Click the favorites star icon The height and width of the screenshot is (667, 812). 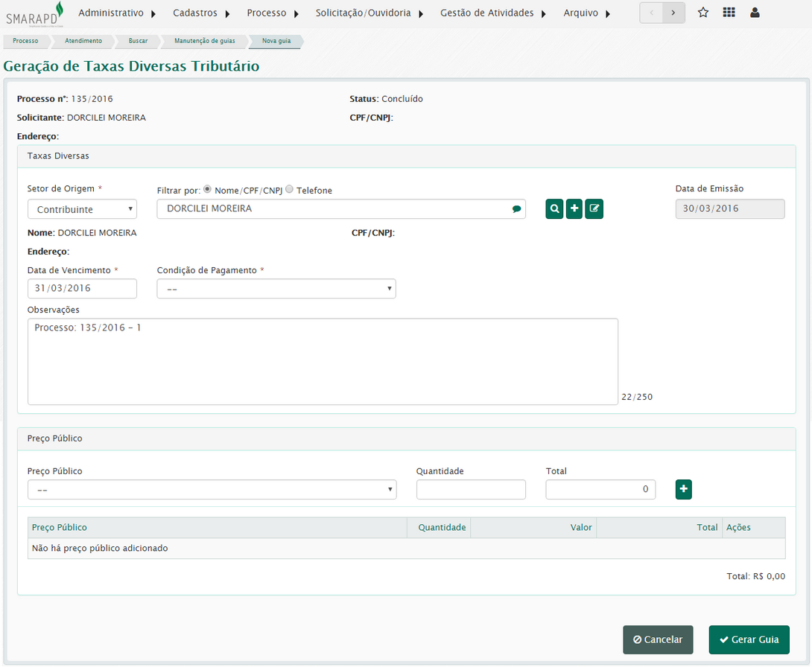pyautogui.click(x=702, y=13)
